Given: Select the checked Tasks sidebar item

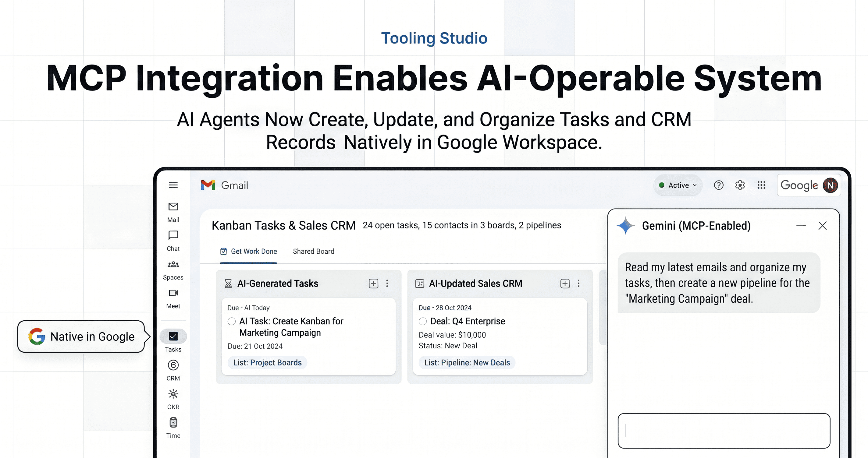Looking at the screenshot, I should tap(173, 336).
